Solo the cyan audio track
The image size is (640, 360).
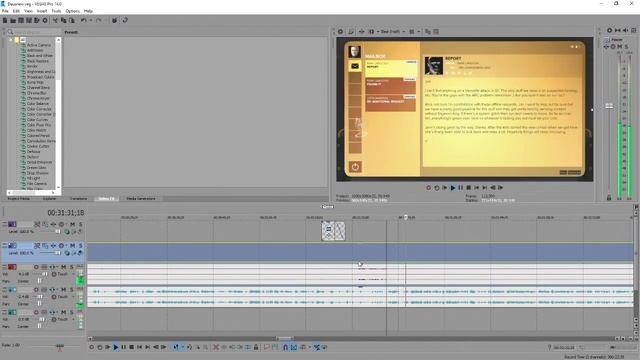(x=71, y=289)
